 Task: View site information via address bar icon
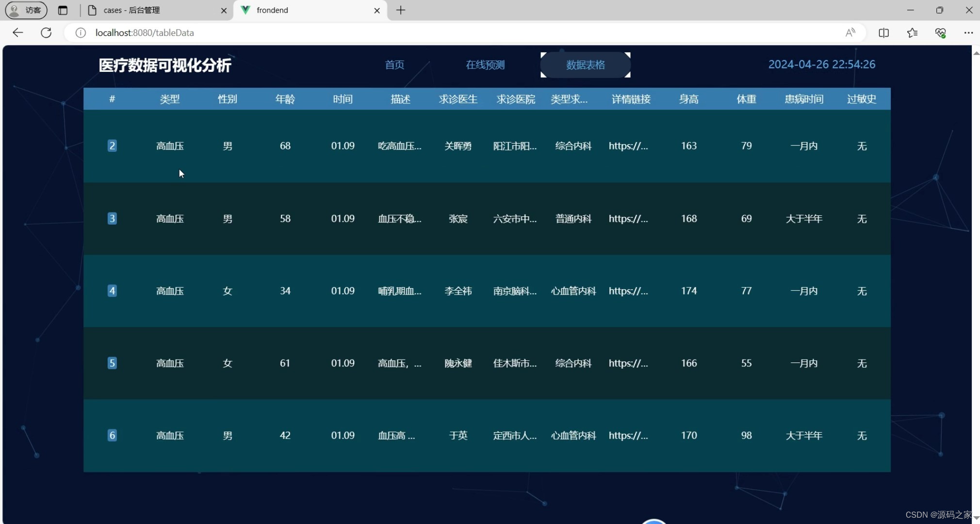(81, 33)
